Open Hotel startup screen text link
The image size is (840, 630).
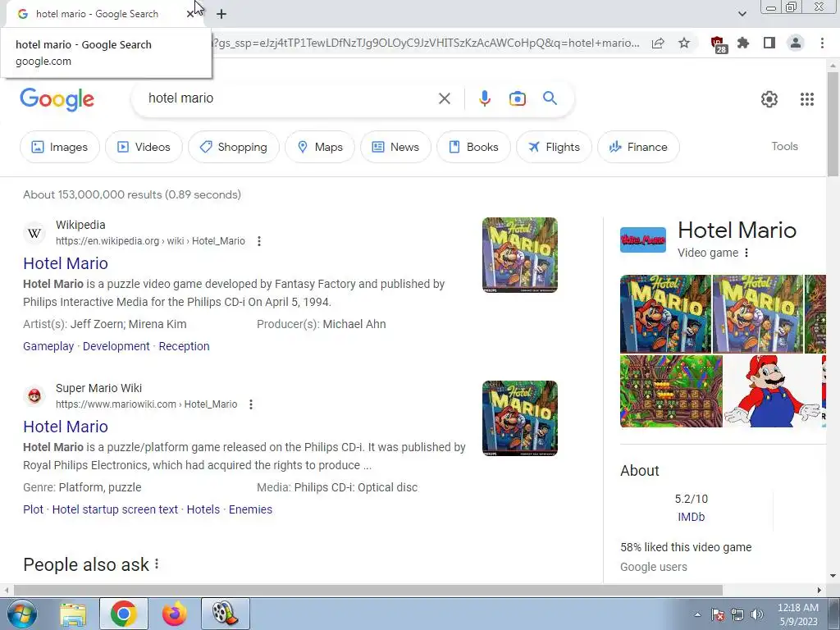[x=115, y=509]
